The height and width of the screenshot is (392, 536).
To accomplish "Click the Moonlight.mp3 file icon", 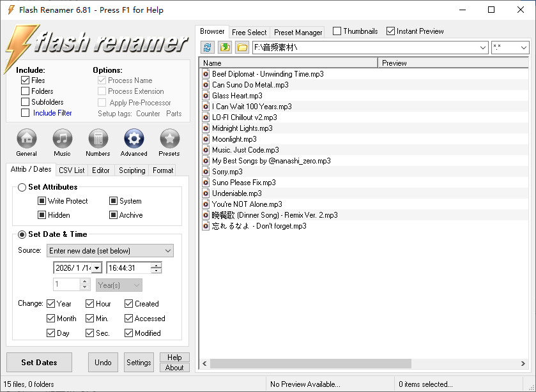I will point(206,139).
